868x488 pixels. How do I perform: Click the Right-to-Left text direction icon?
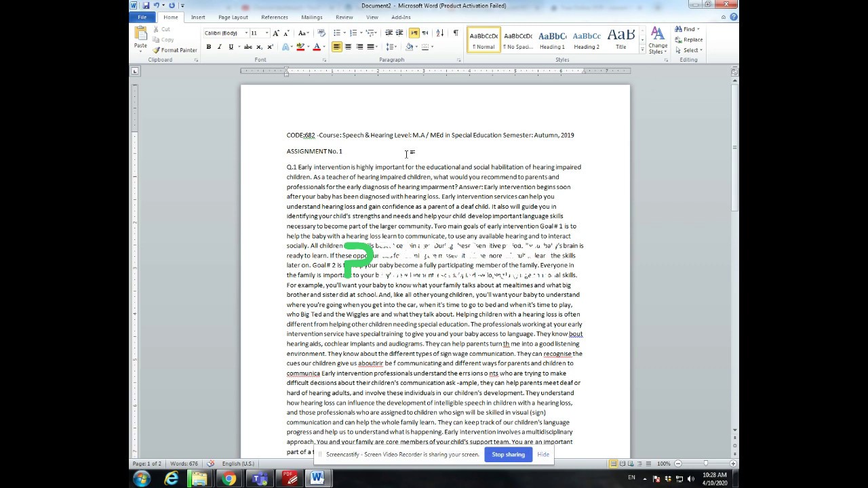click(425, 33)
